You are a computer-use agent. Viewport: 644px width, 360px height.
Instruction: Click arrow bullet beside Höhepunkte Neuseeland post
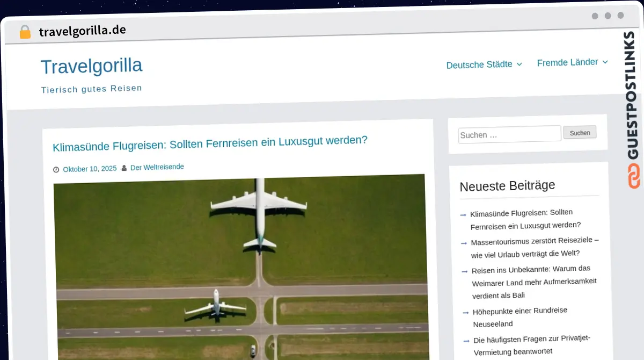465,312
